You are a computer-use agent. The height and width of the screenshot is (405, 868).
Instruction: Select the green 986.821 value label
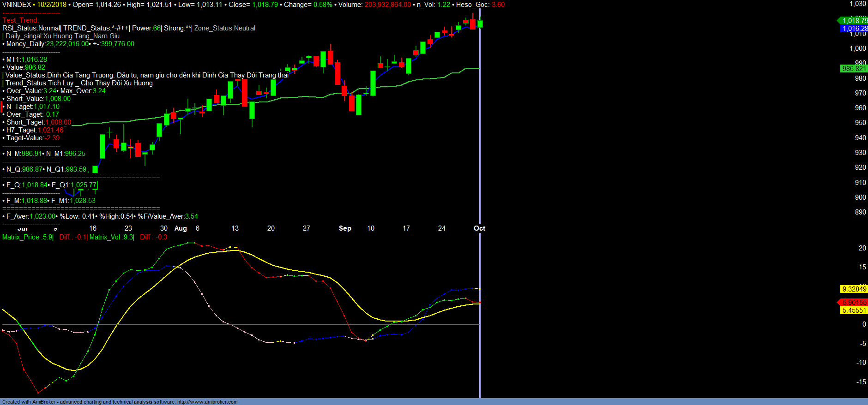tap(854, 69)
